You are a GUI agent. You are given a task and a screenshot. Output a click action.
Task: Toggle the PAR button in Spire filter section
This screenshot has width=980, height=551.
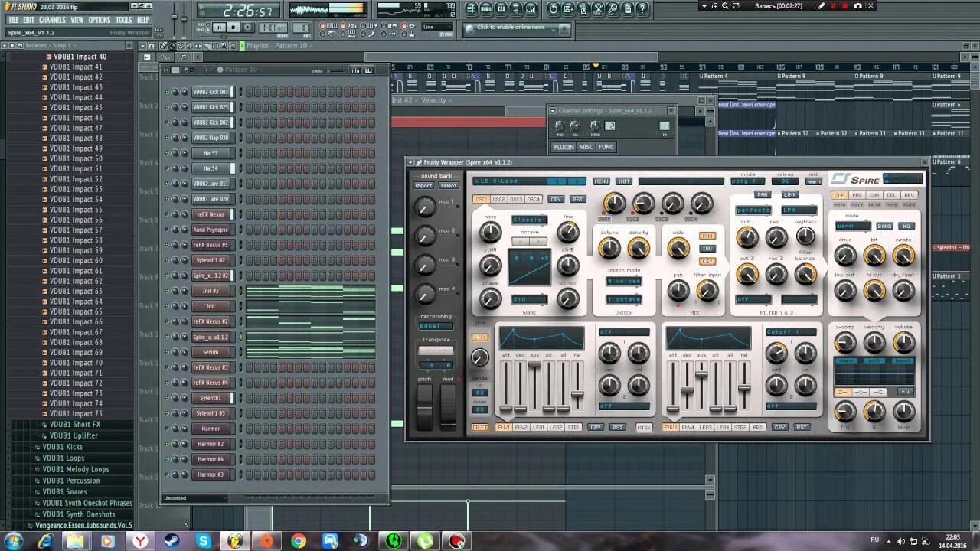[763, 195]
